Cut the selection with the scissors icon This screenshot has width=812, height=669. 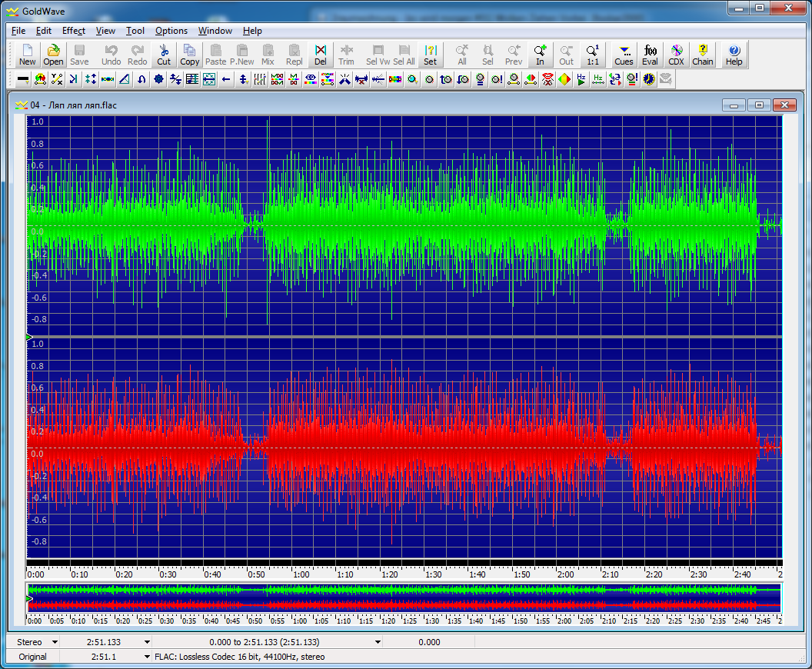164,55
